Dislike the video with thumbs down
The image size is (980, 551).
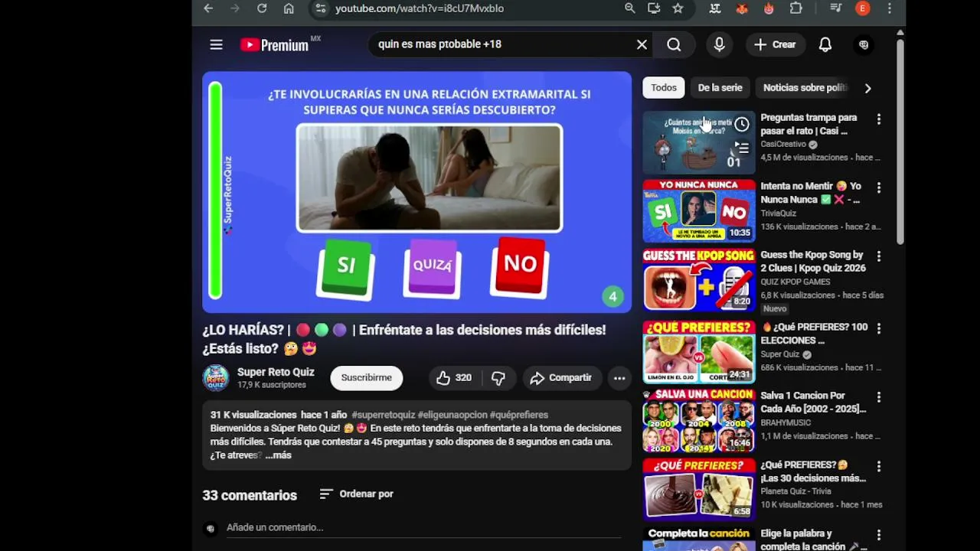click(498, 377)
